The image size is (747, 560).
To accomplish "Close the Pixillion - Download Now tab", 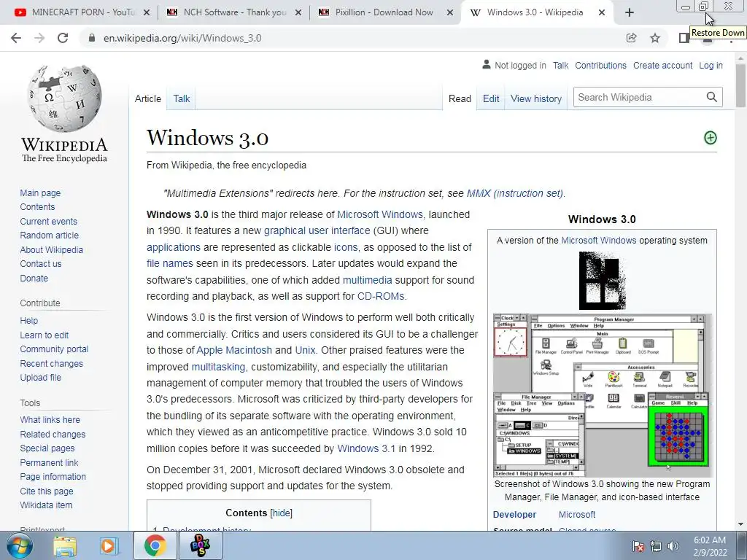I will click(x=449, y=12).
